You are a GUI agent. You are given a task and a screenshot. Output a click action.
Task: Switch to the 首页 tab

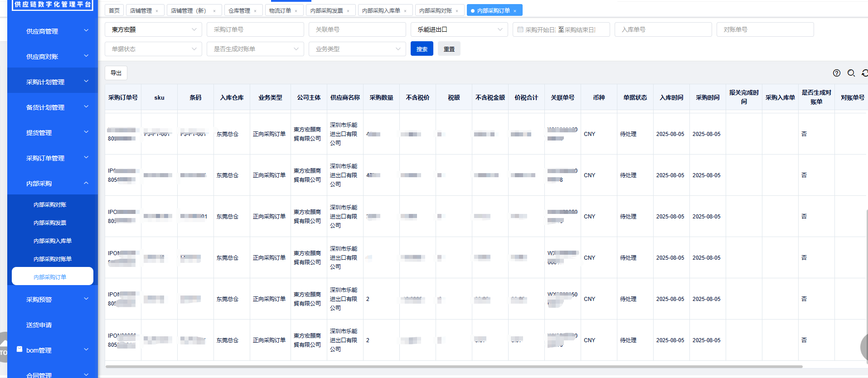114,10
